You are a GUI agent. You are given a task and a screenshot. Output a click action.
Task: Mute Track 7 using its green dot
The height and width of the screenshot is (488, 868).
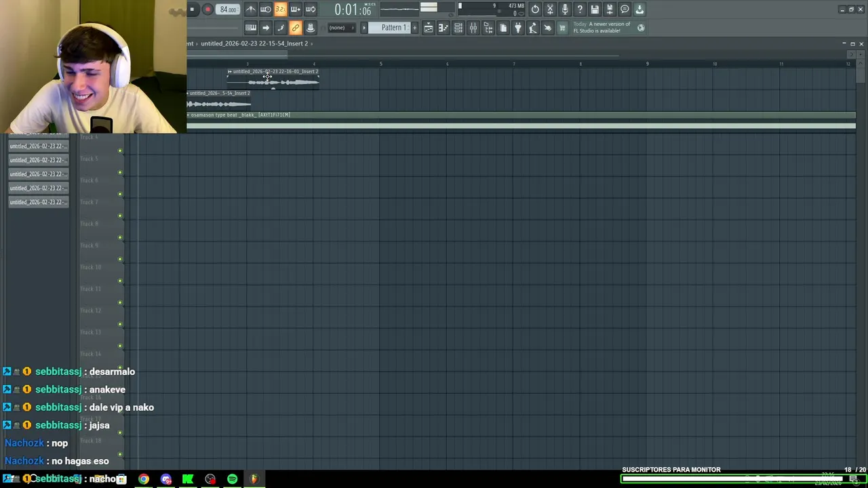pyautogui.click(x=120, y=216)
